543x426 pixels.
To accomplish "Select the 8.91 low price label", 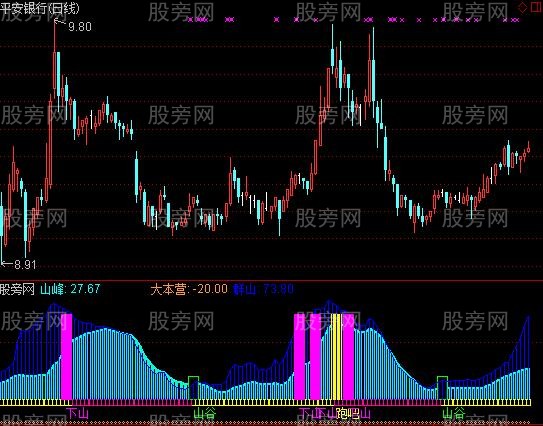I will click(x=25, y=265).
